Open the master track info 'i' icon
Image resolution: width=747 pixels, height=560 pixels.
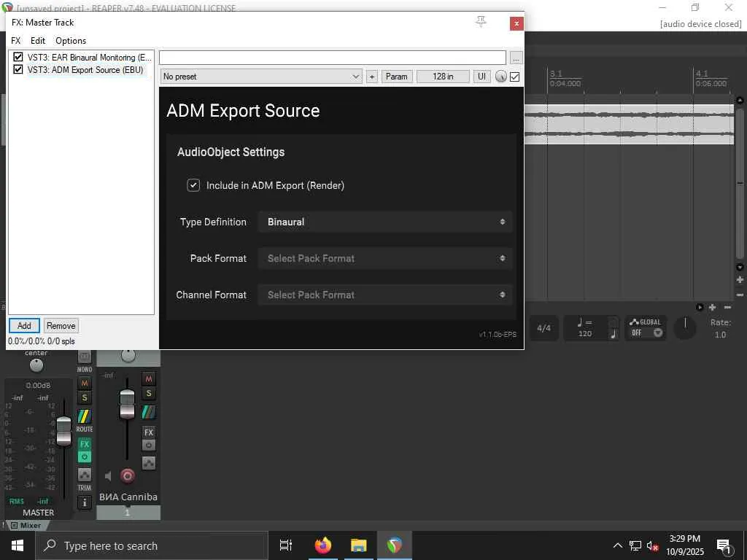[85, 502]
